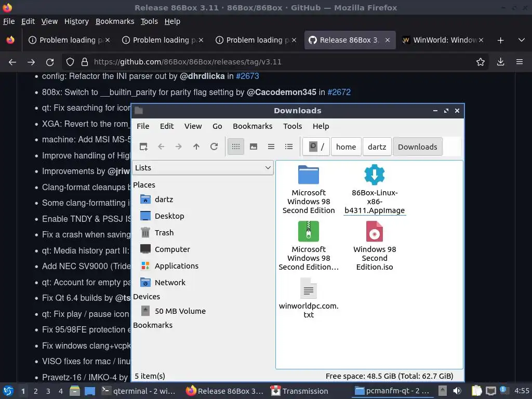This screenshot has width=532, height=399.
Task: Open Bookmarks menu in Downloads window
Action: coord(252,126)
